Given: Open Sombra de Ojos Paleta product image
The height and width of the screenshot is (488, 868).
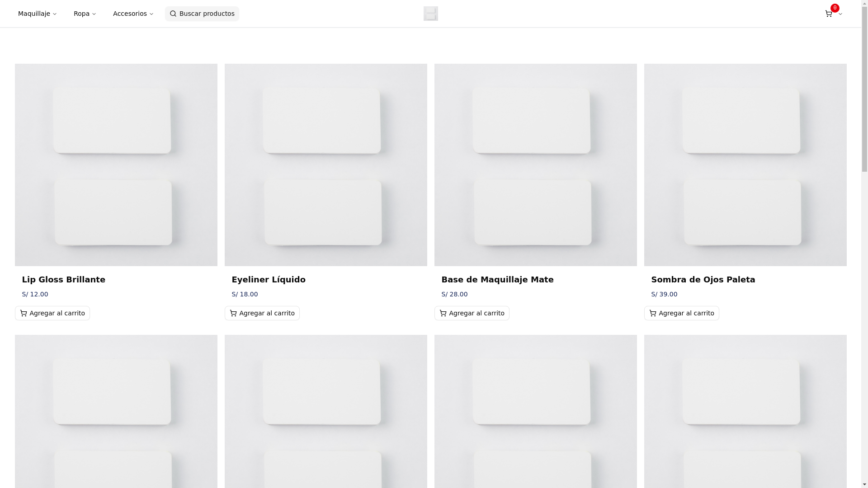Looking at the screenshot, I should (745, 165).
